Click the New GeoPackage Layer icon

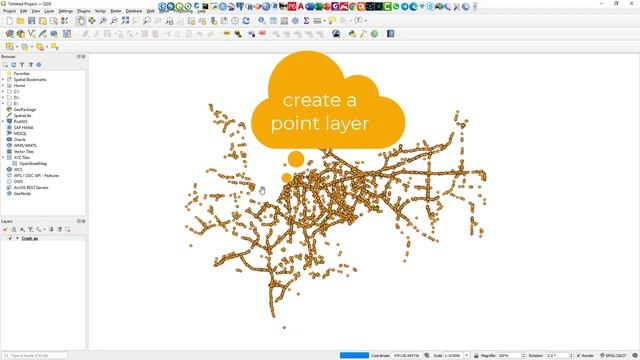tap(20, 34)
